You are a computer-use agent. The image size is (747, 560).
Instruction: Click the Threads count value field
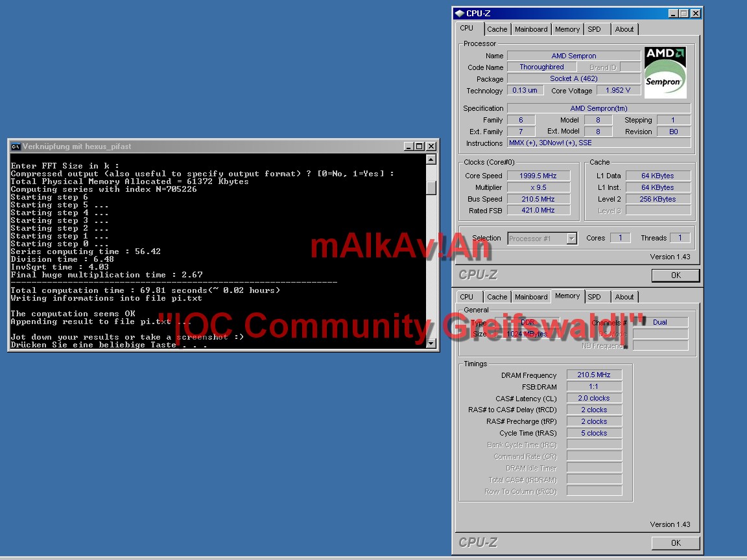(680, 238)
